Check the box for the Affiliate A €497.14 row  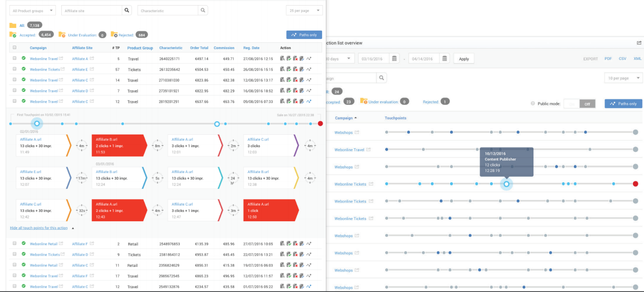14,58
